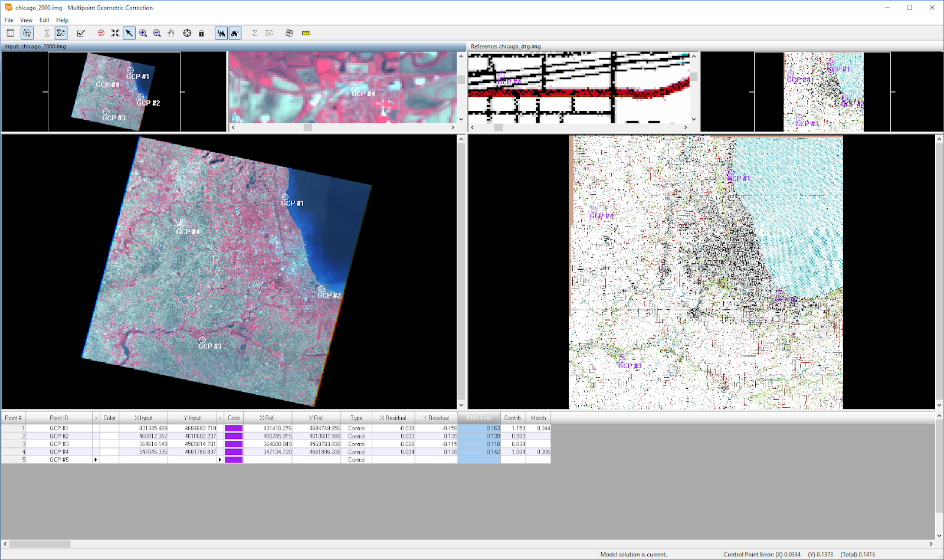Click the RMS Error column header
944x560 pixels.
pyautogui.click(x=478, y=418)
